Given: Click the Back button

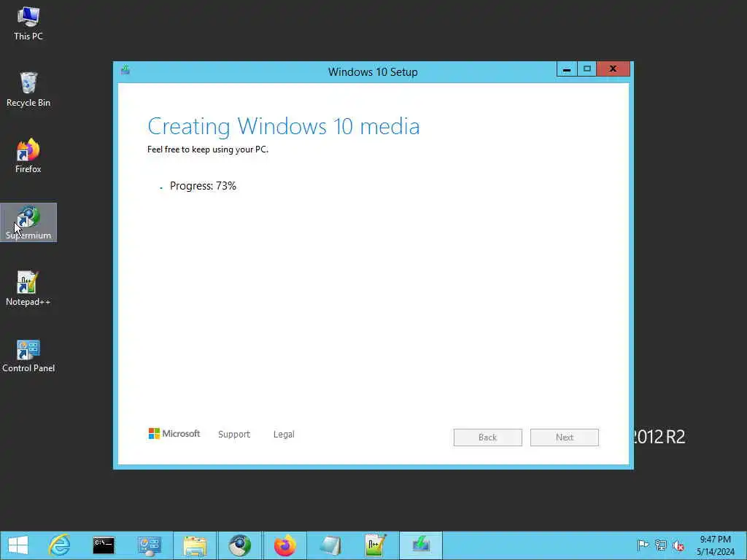Looking at the screenshot, I should [488, 437].
